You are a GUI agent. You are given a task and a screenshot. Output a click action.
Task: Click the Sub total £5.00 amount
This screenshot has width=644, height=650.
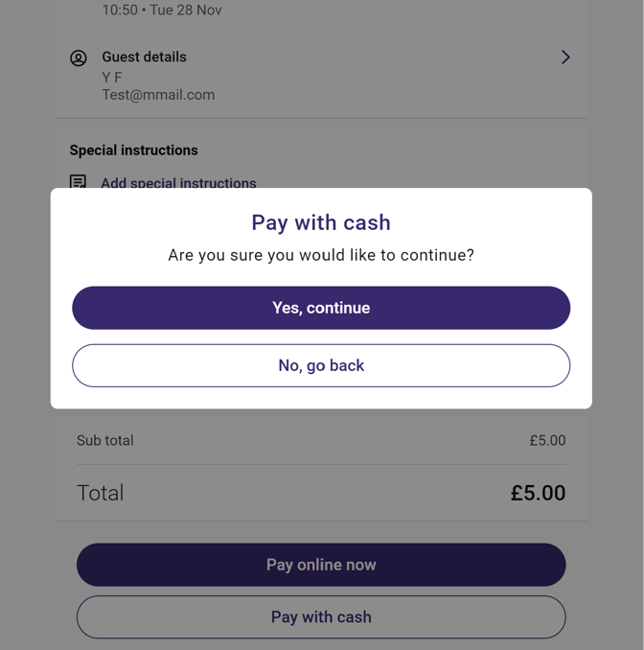tap(547, 440)
